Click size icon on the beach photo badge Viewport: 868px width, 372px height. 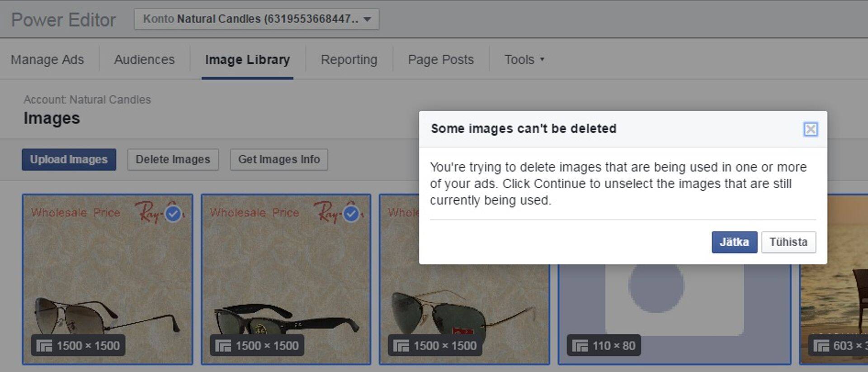[x=821, y=346]
